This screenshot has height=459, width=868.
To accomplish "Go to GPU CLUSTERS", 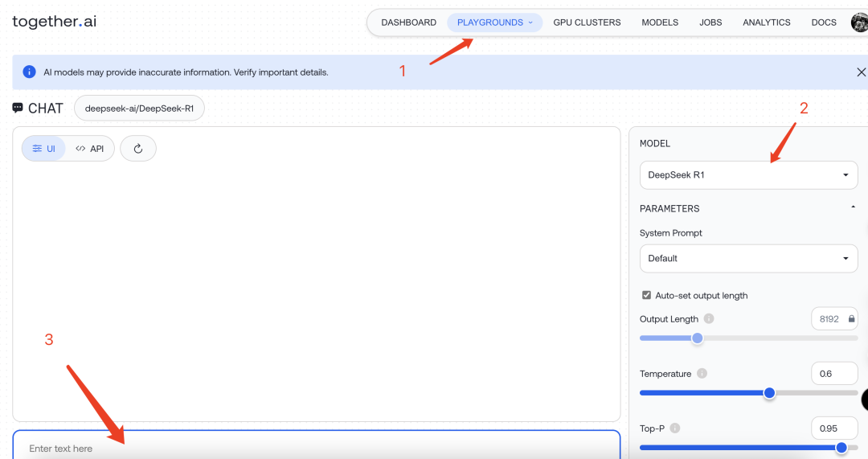I will 587,23.
